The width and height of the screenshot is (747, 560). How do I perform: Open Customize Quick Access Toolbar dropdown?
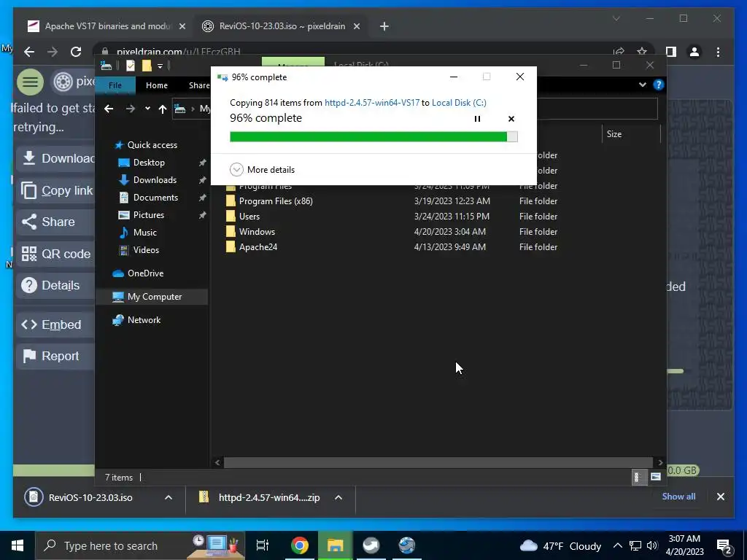tap(160, 66)
